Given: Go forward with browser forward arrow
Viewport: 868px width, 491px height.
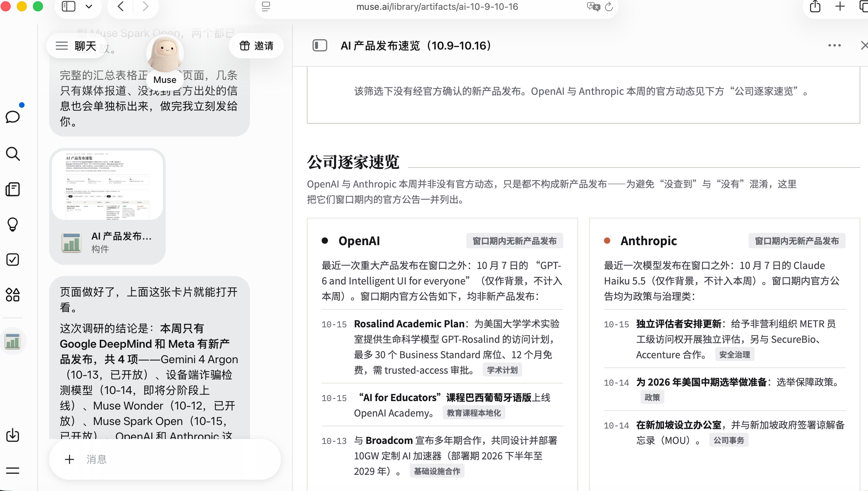Looking at the screenshot, I should (x=146, y=7).
